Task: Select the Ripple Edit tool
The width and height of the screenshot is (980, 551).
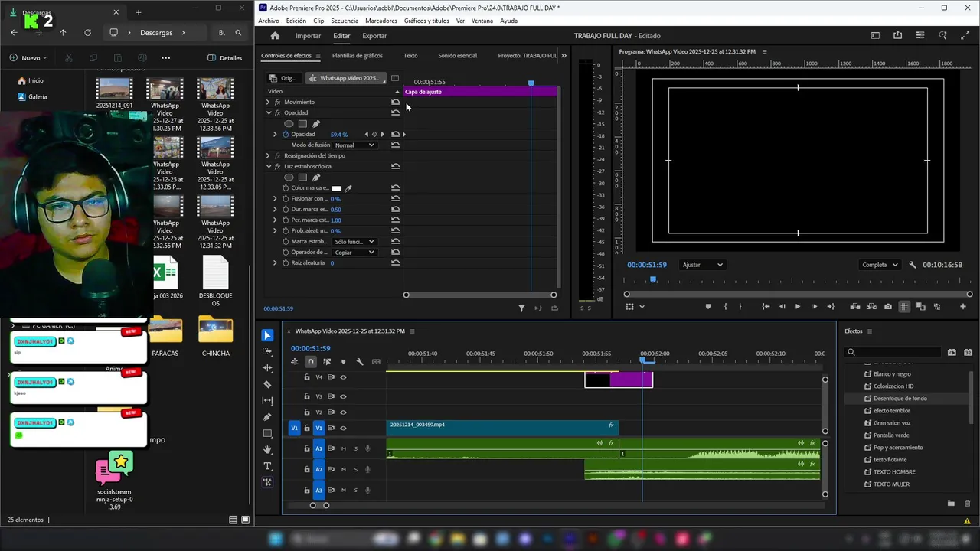Action: (x=267, y=368)
